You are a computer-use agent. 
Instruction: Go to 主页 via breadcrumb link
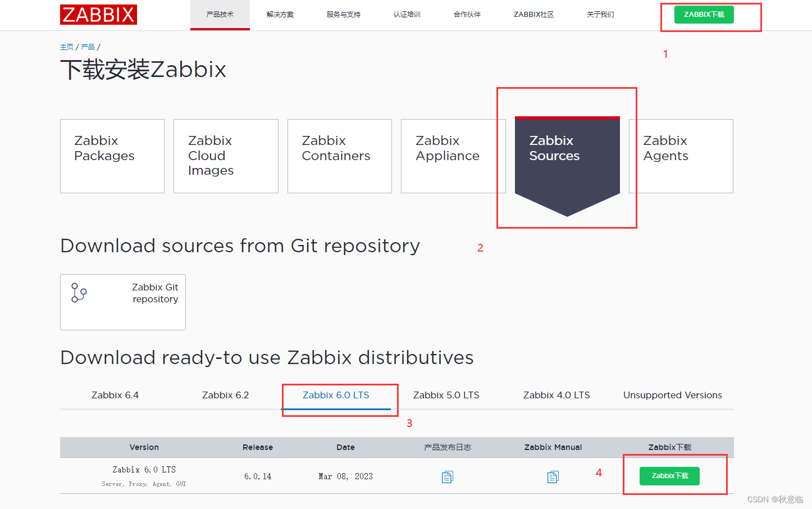coord(66,47)
